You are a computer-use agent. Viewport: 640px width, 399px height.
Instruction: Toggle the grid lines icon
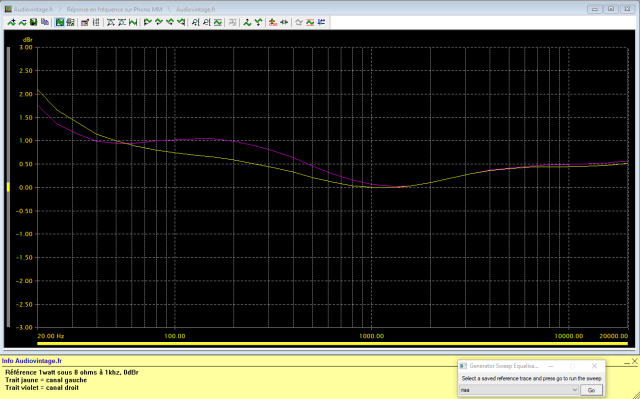[x=96, y=22]
